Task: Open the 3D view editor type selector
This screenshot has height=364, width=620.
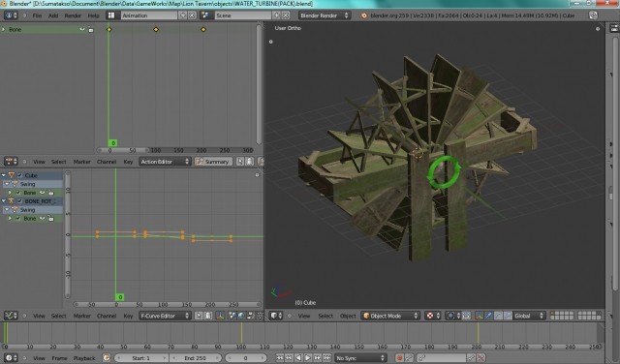Action: [x=275, y=316]
